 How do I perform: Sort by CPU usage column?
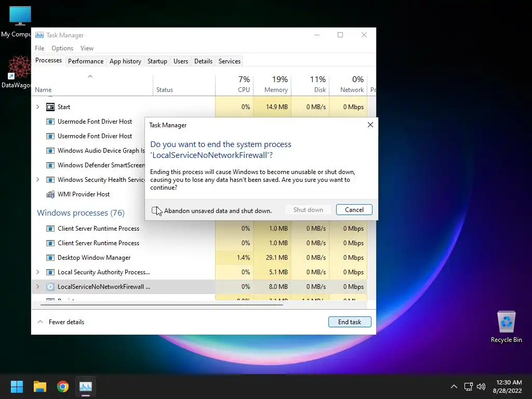coord(234,84)
